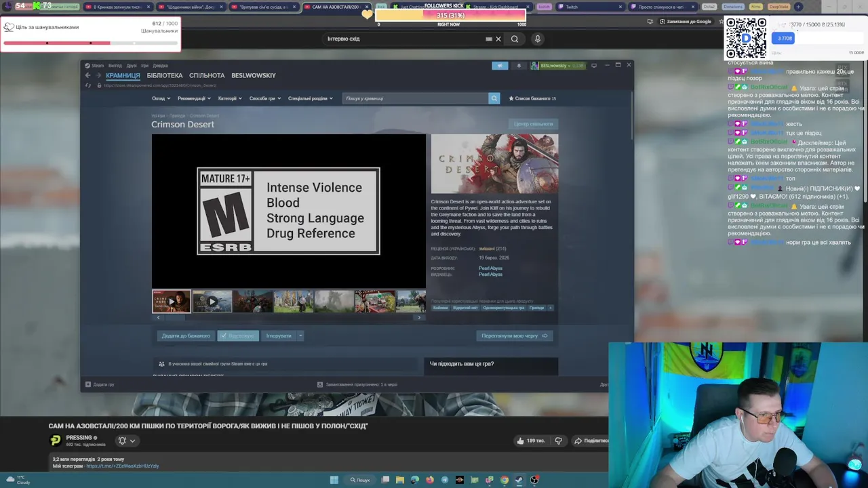The width and height of the screenshot is (868, 488).
Task: Open the Довідка menu
Action: [x=160, y=66]
